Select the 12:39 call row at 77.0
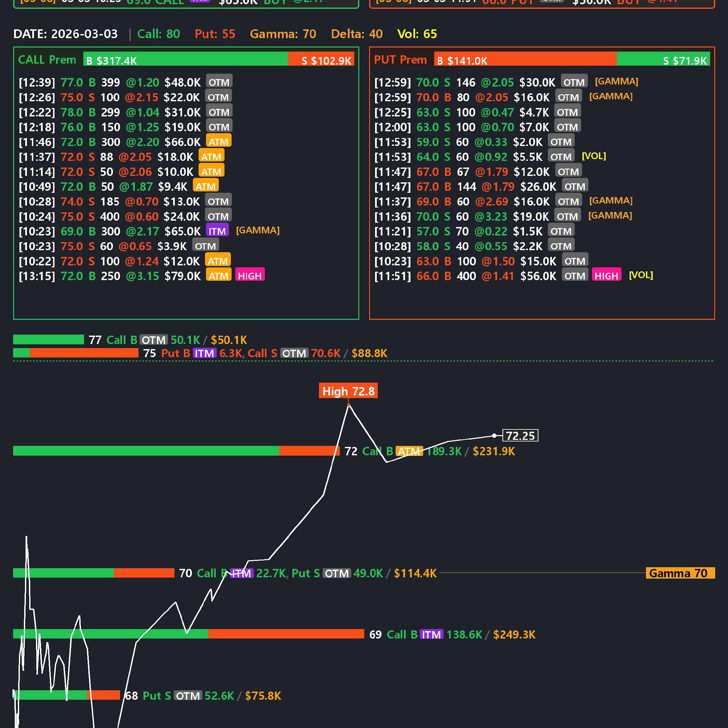 (x=125, y=82)
